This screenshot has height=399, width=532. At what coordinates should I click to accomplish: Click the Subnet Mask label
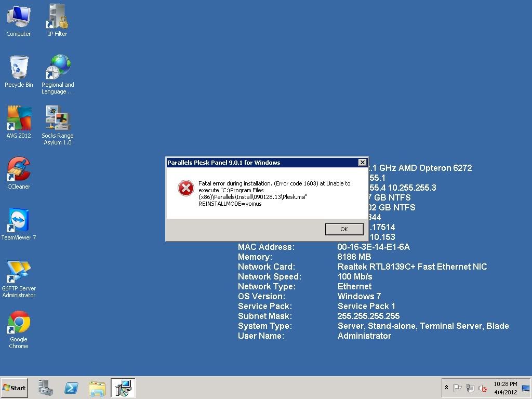265,316
